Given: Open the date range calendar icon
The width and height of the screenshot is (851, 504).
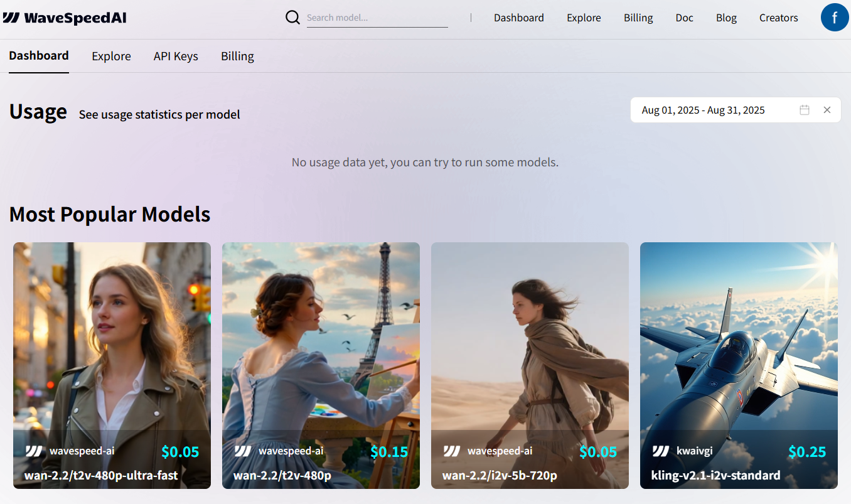Looking at the screenshot, I should point(805,110).
